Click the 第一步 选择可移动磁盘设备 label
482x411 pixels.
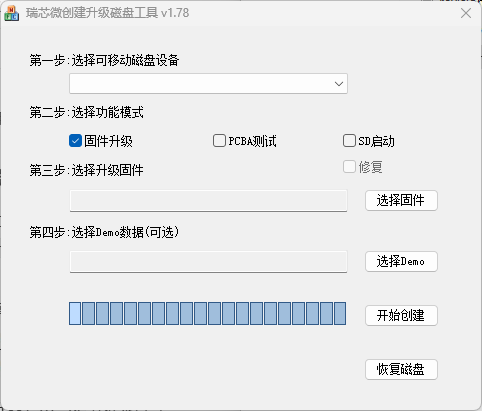[104, 60]
